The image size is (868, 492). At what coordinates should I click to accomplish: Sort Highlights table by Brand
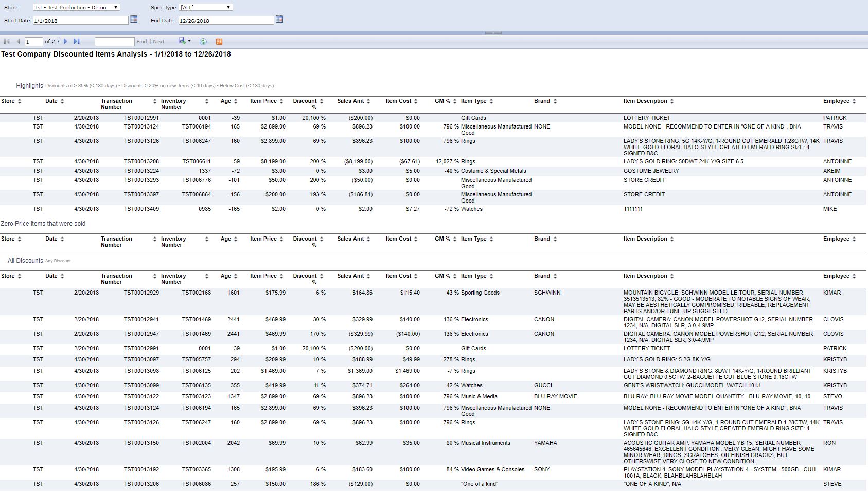pos(555,101)
